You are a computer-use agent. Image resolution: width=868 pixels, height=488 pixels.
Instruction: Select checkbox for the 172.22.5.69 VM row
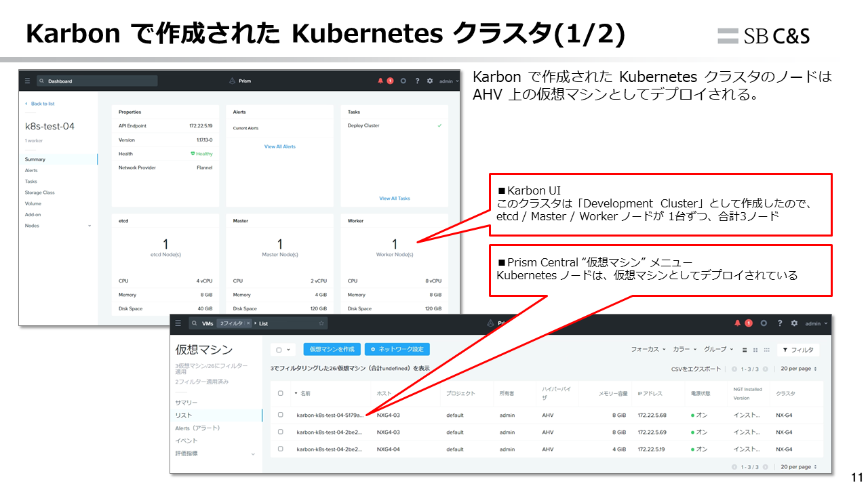pyautogui.click(x=280, y=432)
